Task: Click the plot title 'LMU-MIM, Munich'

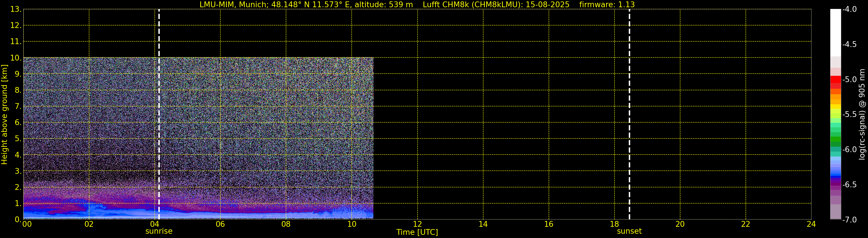Action: point(233,5)
